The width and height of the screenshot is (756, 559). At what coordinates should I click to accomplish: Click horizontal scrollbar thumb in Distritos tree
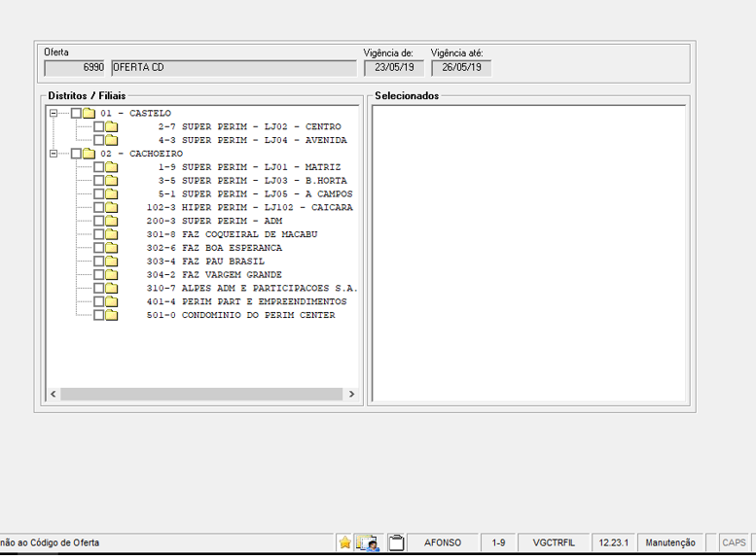pyautogui.click(x=201, y=394)
